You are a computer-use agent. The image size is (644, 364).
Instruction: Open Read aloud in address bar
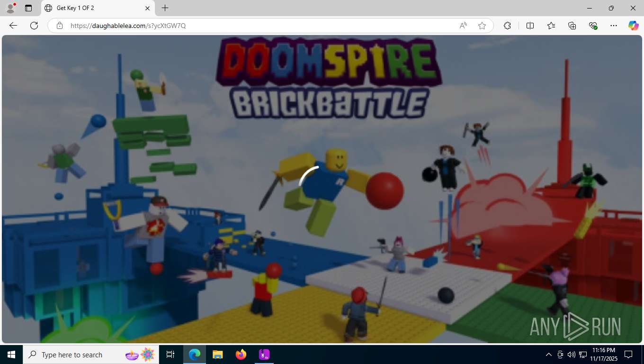point(463,26)
